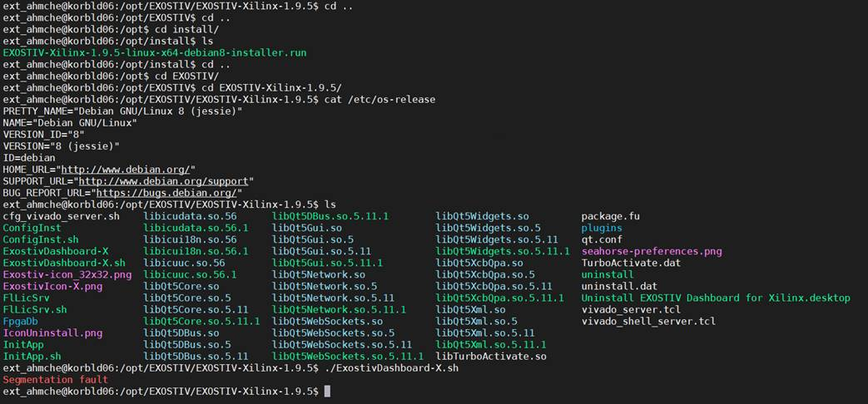Click the cat /etc/os-release command text
This screenshot has width=868, height=404.
379,100
